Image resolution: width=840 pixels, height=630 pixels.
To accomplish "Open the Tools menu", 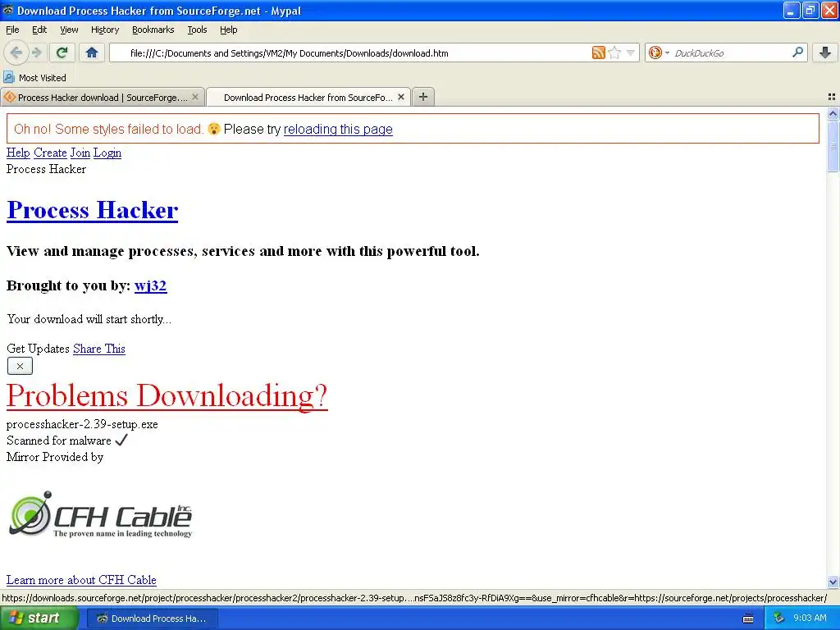I will click(197, 30).
